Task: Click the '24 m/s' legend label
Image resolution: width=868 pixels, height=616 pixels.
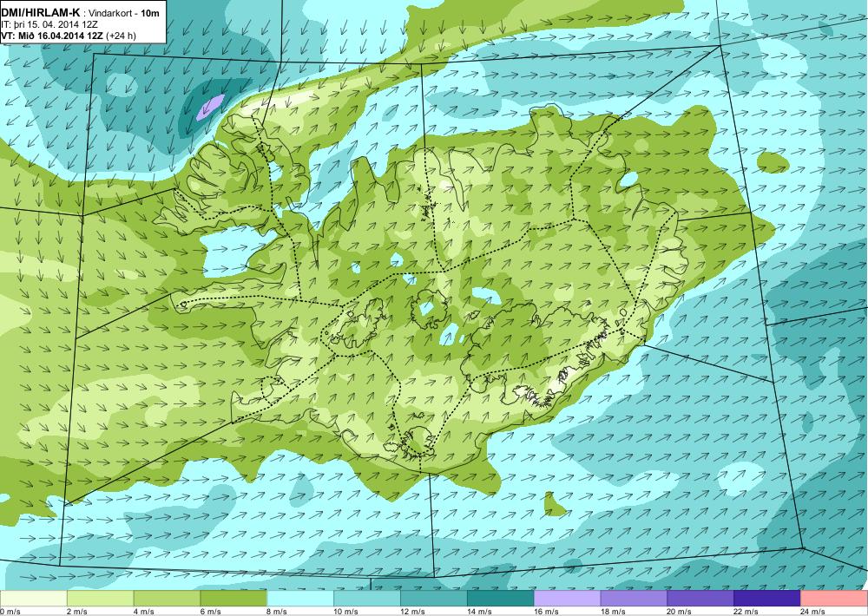Action: click(x=813, y=612)
